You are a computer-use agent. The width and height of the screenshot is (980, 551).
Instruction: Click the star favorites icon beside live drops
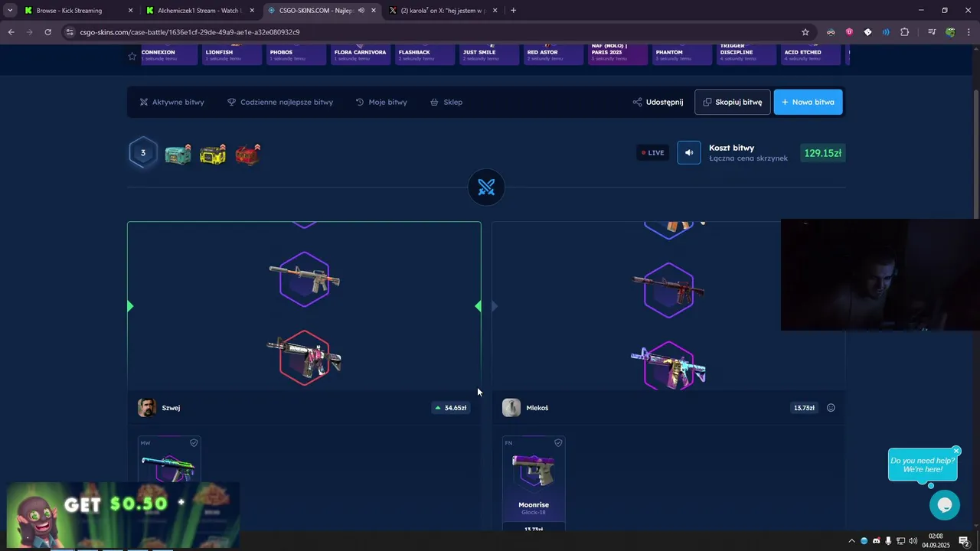[x=132, y=56]
